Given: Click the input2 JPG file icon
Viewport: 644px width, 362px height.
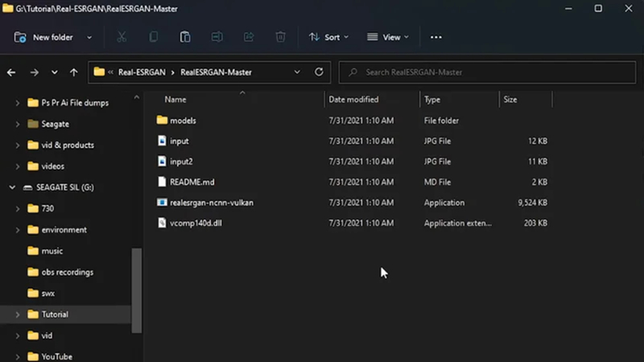Looking at the screenshot, I should (x=162, y=161).
